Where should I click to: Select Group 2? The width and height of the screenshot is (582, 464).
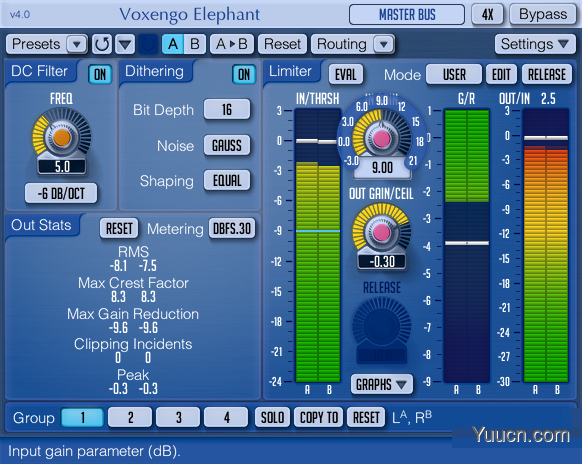coord(130,418)
